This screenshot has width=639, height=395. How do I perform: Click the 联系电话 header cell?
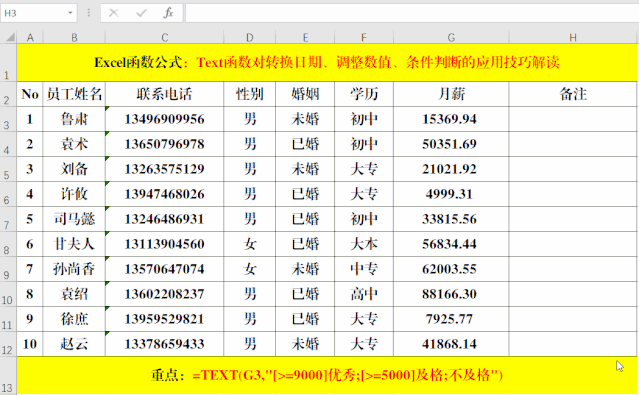click(165, 94)
